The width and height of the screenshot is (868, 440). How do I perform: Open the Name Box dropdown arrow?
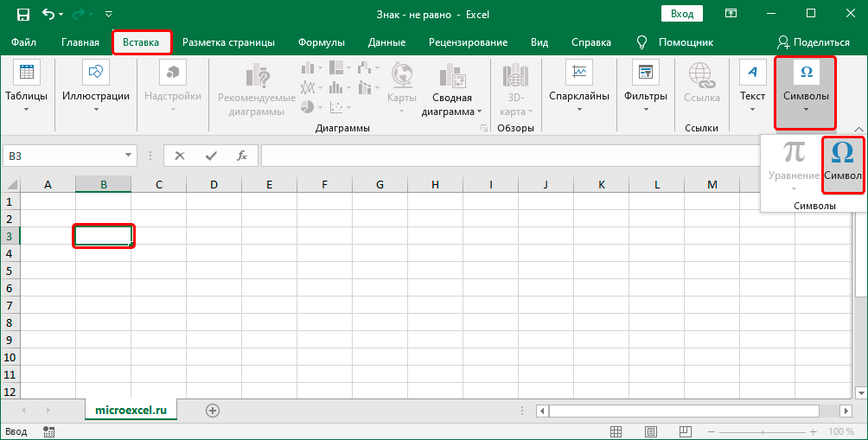[x=129, y=156]
